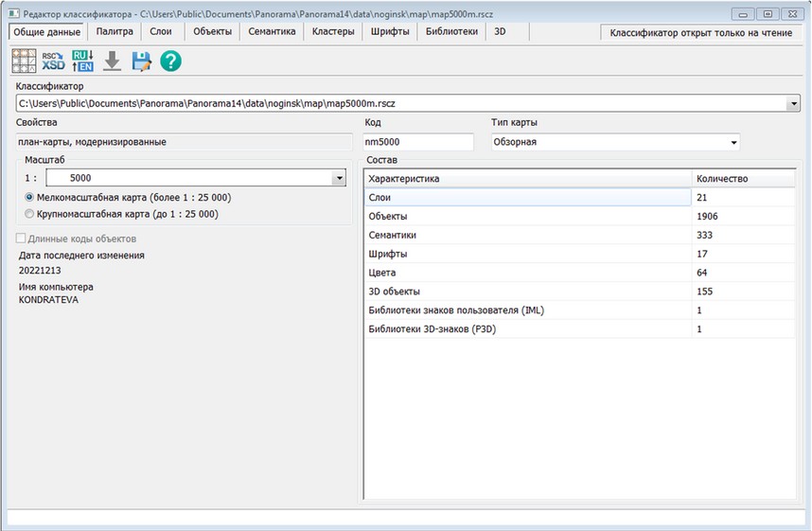
Task: Toggle the 'Длинные коды объектов' checkbox
Action: [x=22, y=239]
